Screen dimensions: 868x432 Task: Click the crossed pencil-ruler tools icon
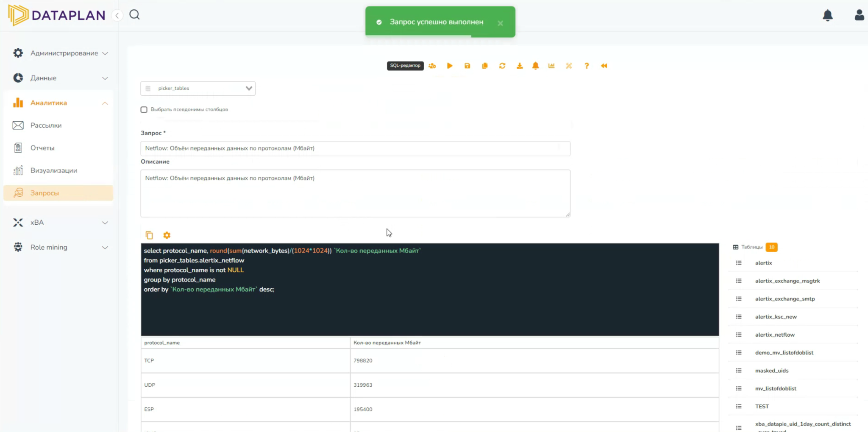click(x=569, y=66)
